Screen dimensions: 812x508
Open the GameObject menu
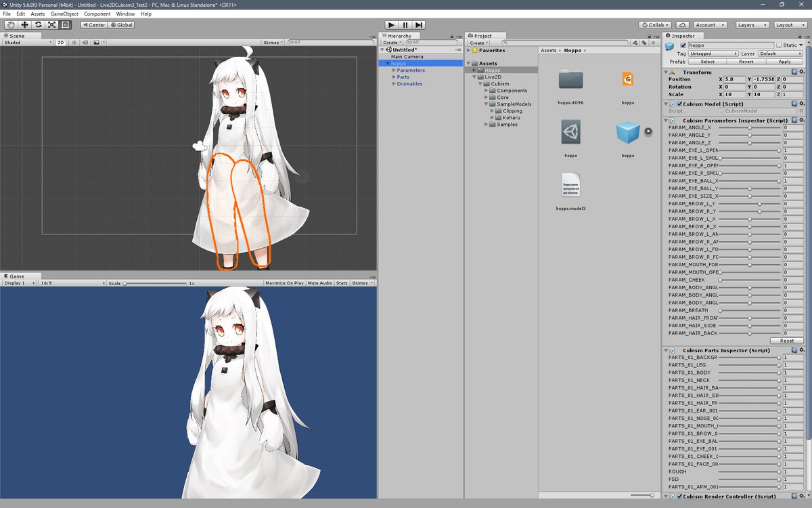[x=64, y=14]
